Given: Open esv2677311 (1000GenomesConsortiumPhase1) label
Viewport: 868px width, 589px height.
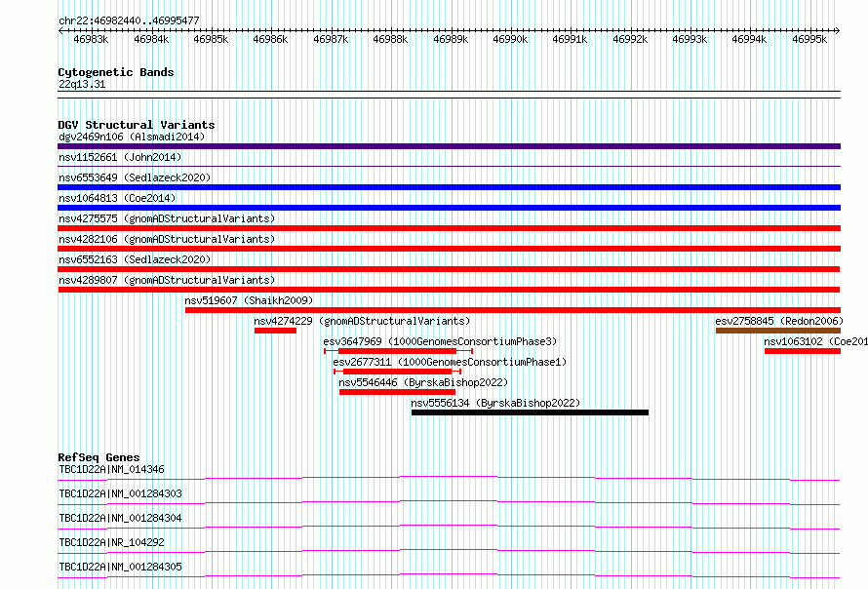Looking at the screenshot, I should 450,362.
